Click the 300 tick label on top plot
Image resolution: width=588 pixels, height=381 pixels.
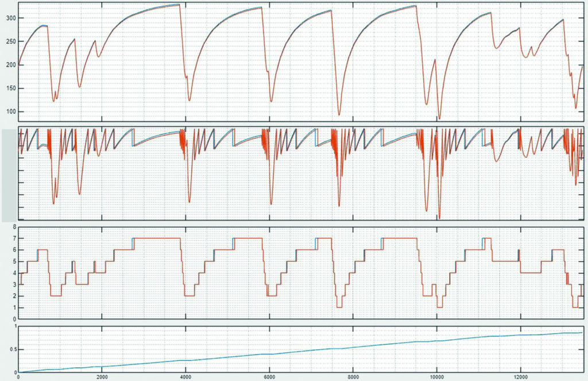[10, 18]
